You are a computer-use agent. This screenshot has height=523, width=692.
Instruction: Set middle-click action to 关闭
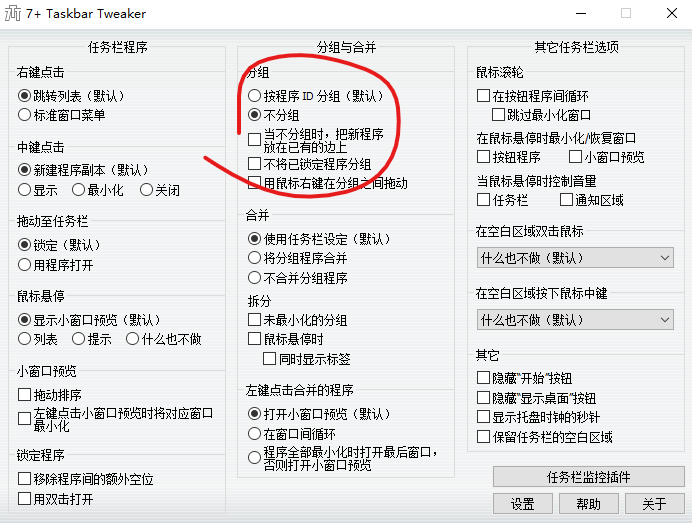(146, 190)
